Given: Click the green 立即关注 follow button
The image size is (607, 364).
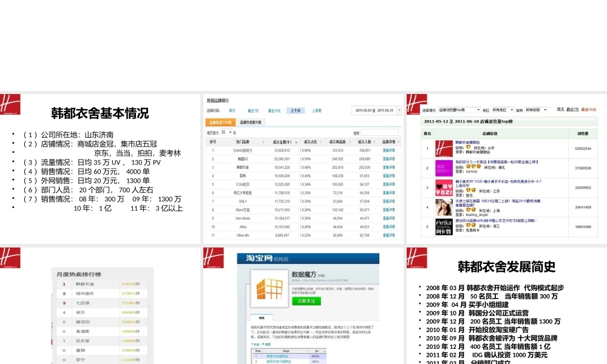Looking at the screenshot, I should coord(307,302).
